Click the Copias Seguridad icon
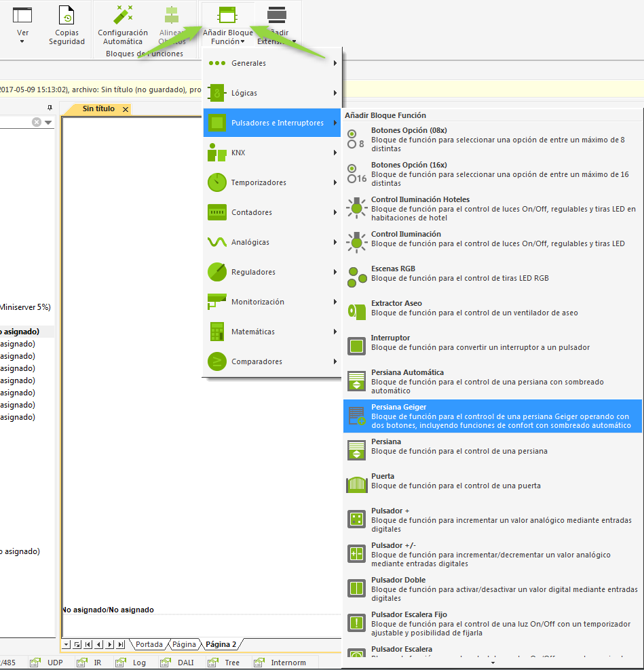 (x=67, y=15)
